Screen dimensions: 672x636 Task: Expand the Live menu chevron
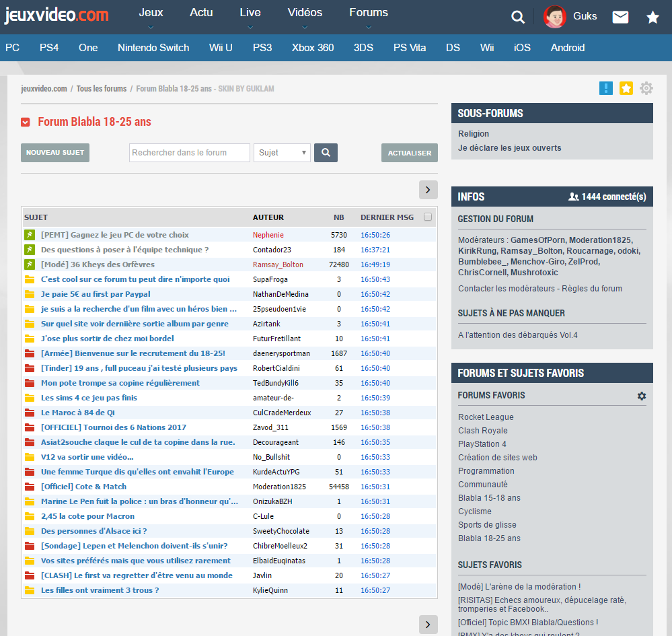point(250,28)
